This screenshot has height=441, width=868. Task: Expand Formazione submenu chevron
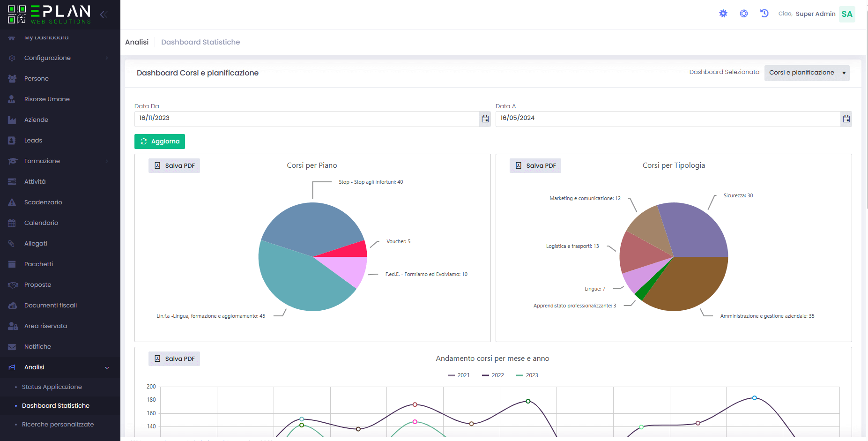point(107,161)
